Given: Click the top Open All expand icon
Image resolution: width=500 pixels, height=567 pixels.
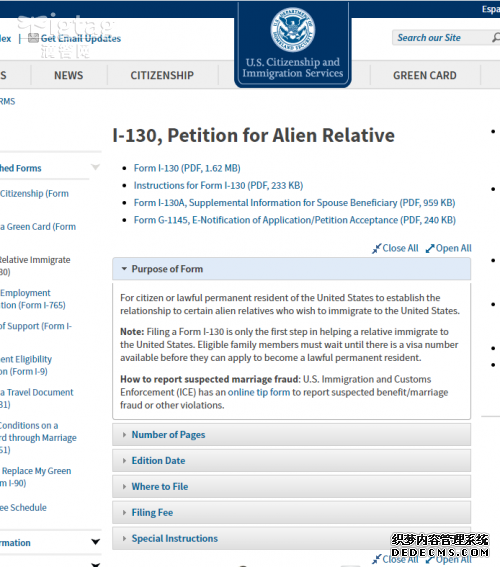Looking at the screenshot, I should click(x=430, y=248).
